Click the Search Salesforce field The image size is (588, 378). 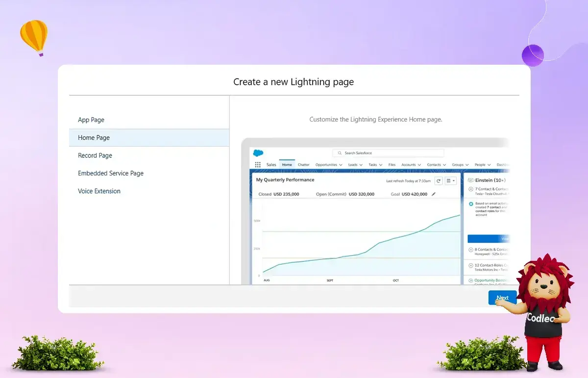pos(388,153)
